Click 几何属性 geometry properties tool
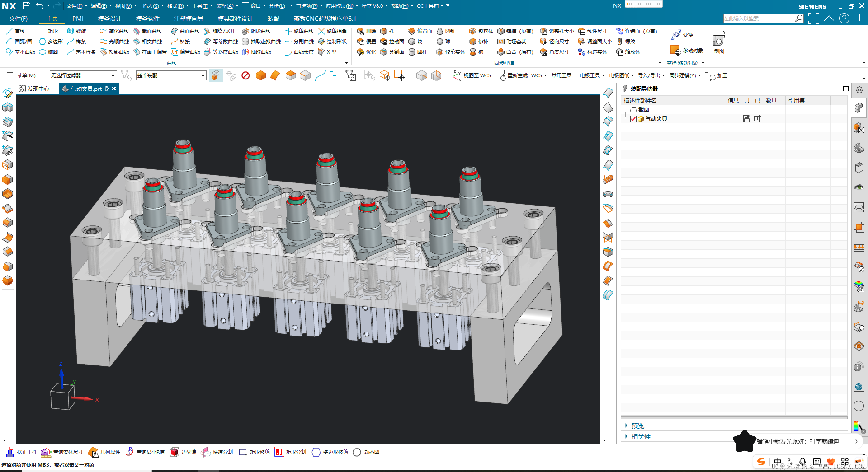The height and width of the screenshot is (472, 868). [x=104, y=452]
